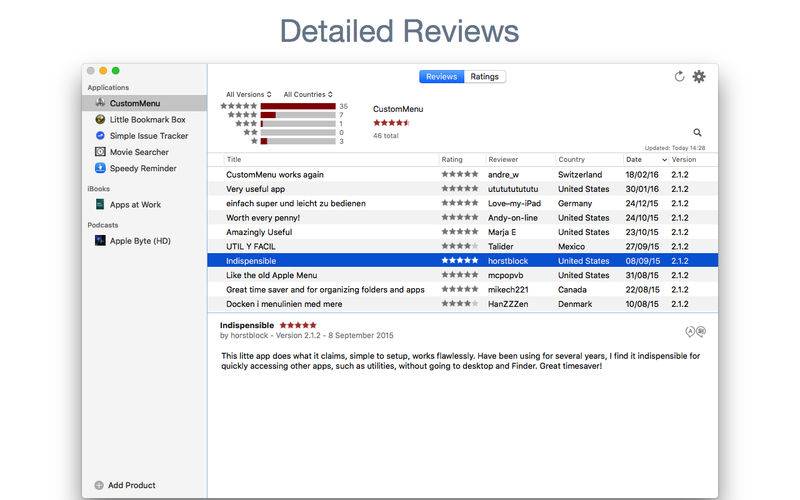800x500 pixels.
Task: Select review 'Worth every penny!'
Action: coord(463,217)
